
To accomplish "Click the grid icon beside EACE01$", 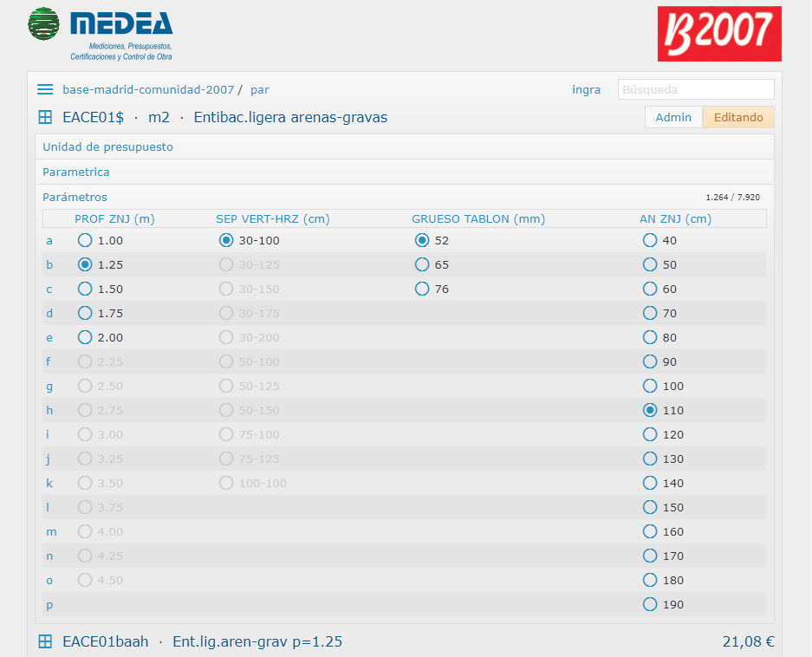I will [45, 117].
